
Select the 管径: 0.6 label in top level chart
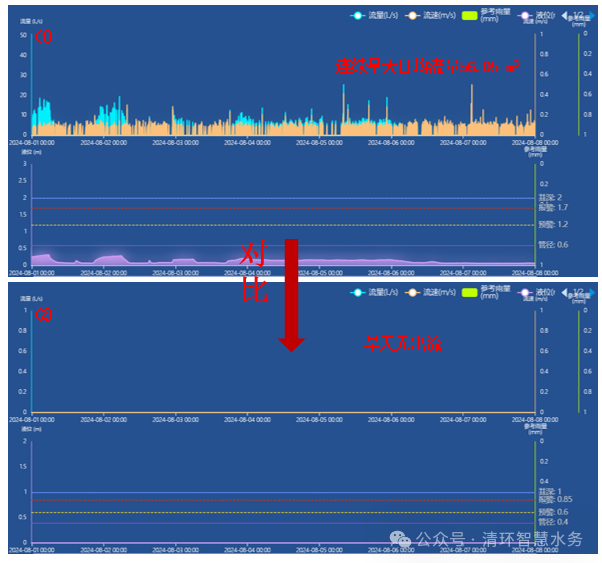tap(553, 245)
